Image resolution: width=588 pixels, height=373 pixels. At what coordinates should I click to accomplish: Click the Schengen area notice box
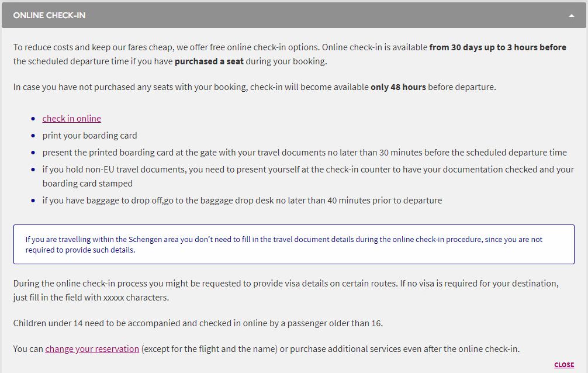(293, 244)
